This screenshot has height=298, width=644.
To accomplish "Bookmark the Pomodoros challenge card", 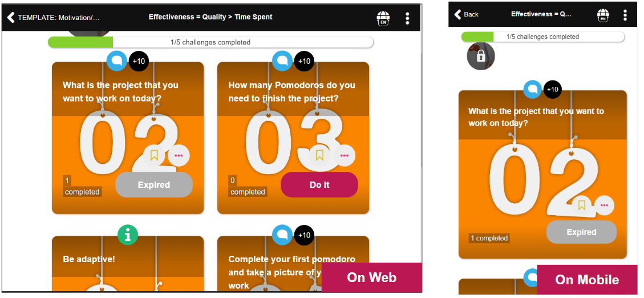I will pos(319,155).
